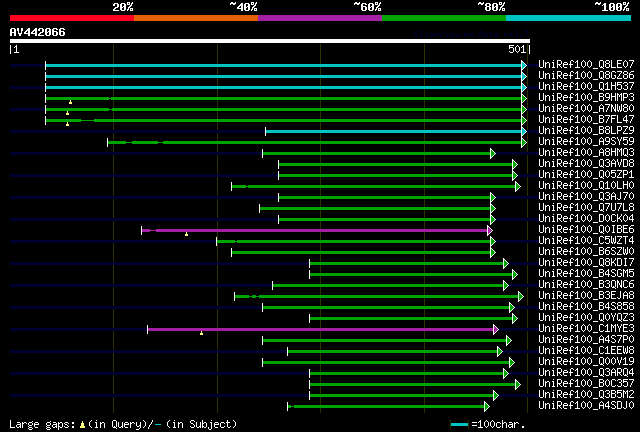Click the yellow query-gap marker under the UniRef100_B9HMP3 bar
Screen dimensions: 640x432
[x=70, y=102]
